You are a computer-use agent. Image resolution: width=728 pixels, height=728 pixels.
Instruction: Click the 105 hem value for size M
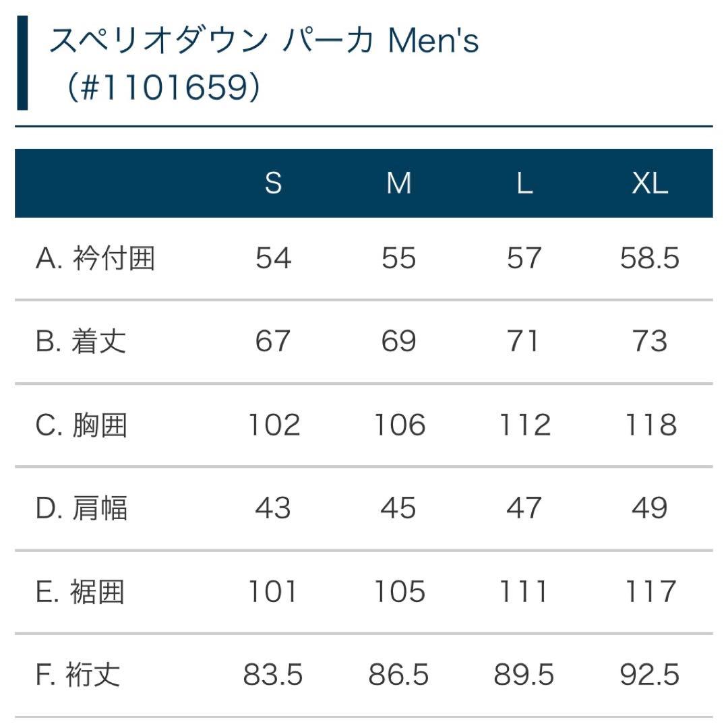click(398, 592)
